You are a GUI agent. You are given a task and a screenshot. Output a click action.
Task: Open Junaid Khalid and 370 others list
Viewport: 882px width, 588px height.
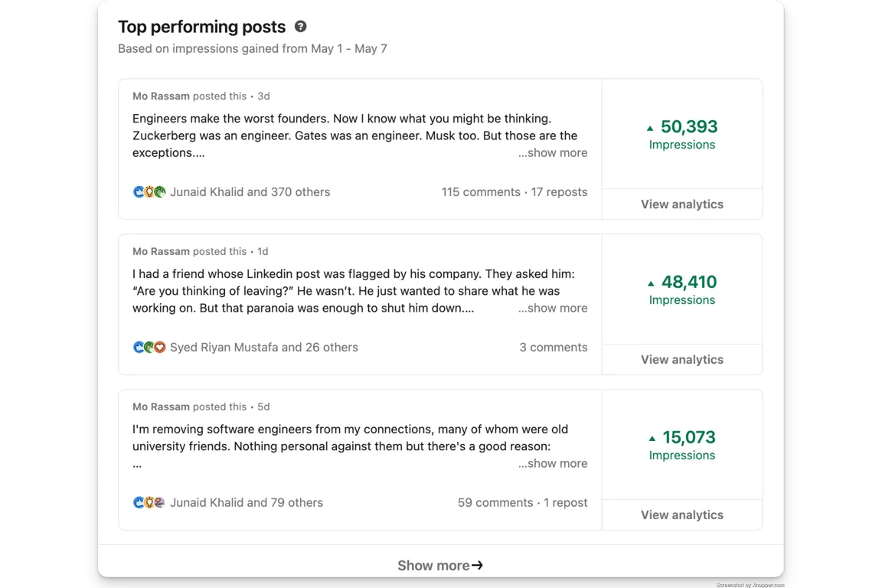tap(250, 192)
